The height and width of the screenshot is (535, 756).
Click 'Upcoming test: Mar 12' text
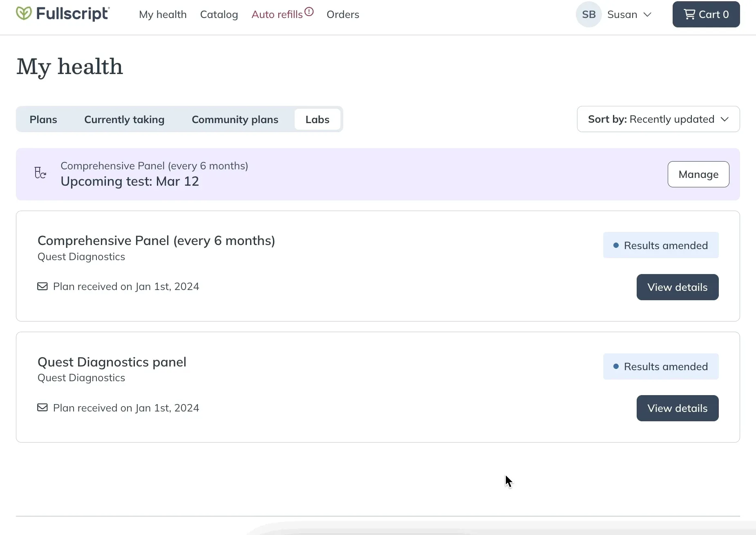tap(130, 181)
